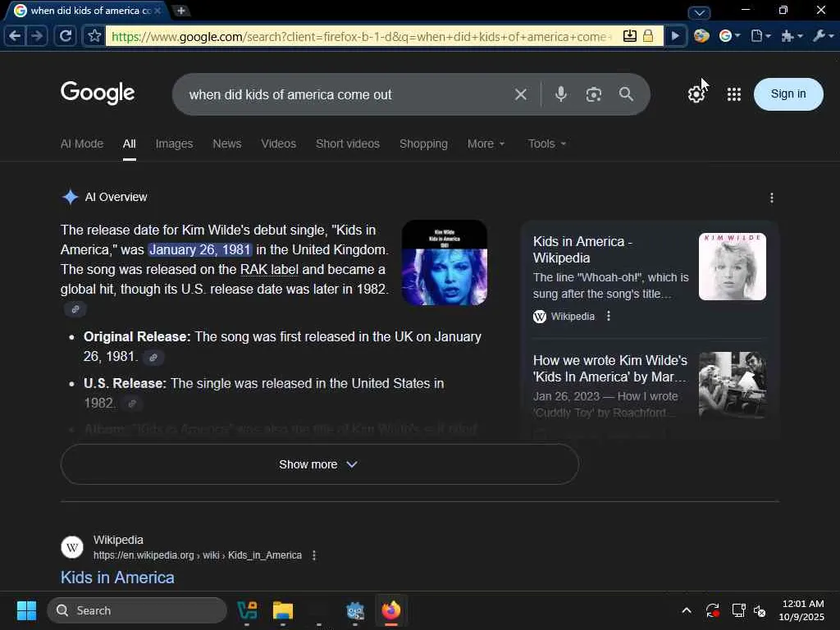Open the colorful globe extension icon in toolbar

point(701,36)
